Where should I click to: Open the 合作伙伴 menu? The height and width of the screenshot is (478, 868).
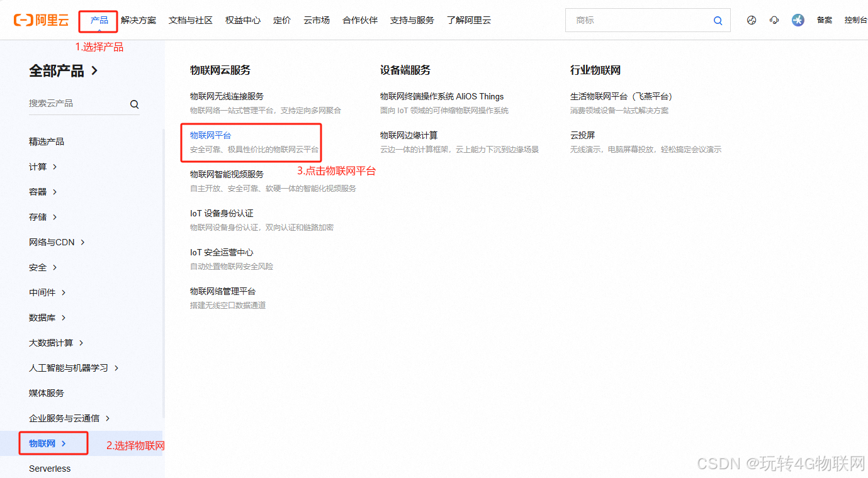tap(360, 20)
